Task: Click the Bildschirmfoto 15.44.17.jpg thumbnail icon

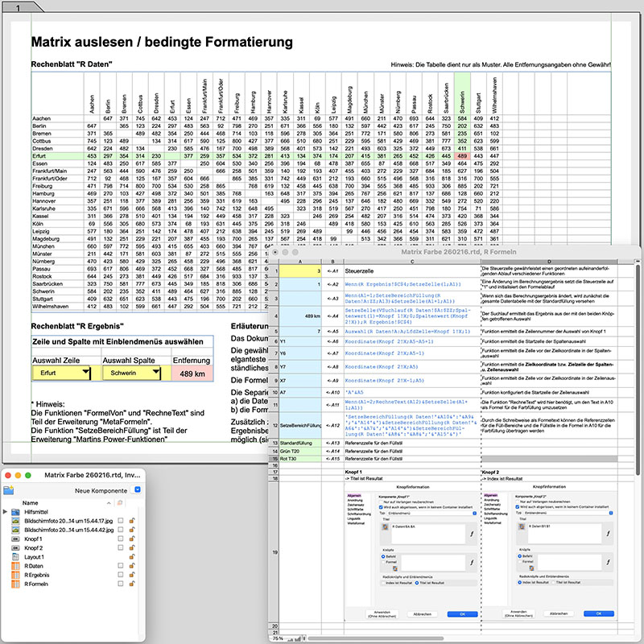Action: 15,521
